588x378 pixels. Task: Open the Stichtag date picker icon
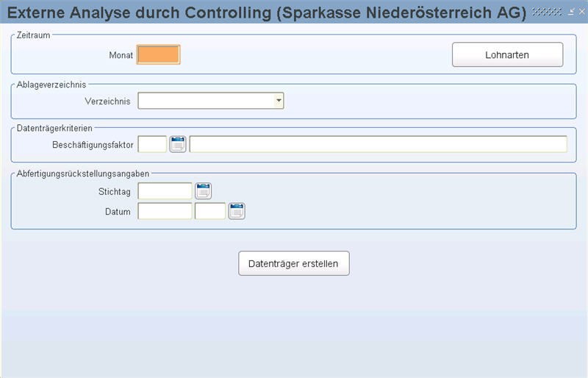pyautogui.click(x=203, y=191)
